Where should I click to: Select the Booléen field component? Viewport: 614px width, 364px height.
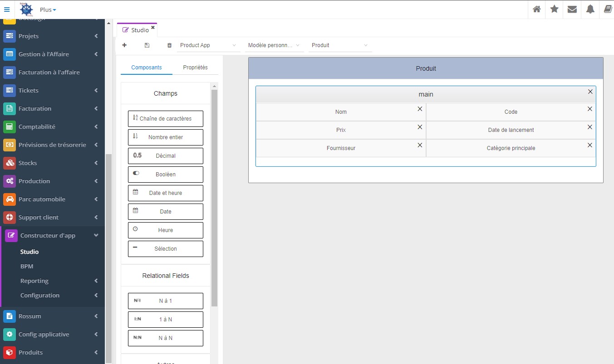[x=166, y=175]
